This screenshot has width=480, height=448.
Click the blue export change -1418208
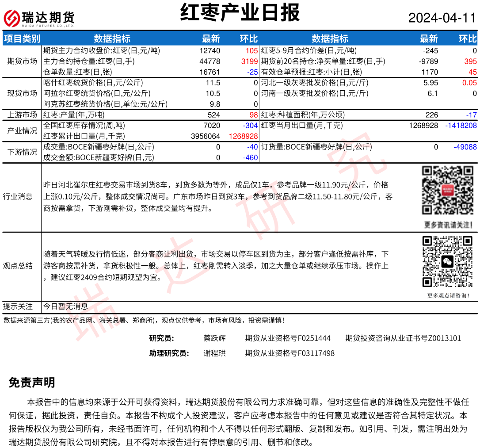point(461,126)
